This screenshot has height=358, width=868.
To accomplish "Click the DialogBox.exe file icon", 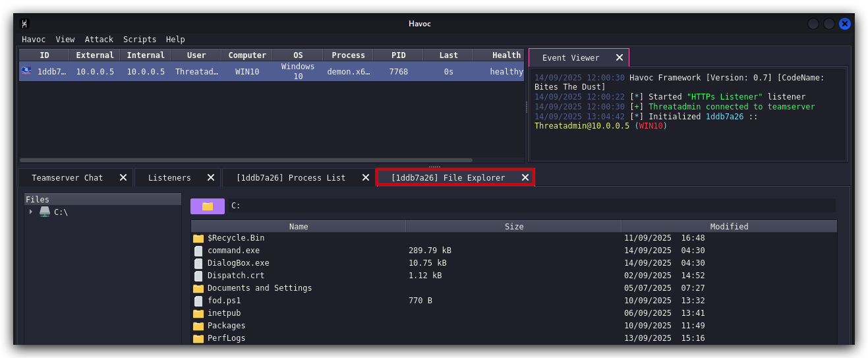I will click(x=198, y=263).
